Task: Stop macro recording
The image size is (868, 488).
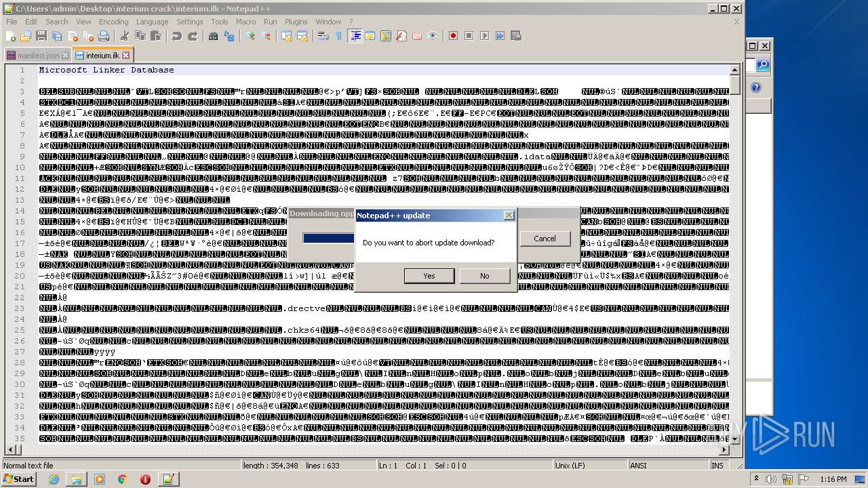Action: point(469,36)
